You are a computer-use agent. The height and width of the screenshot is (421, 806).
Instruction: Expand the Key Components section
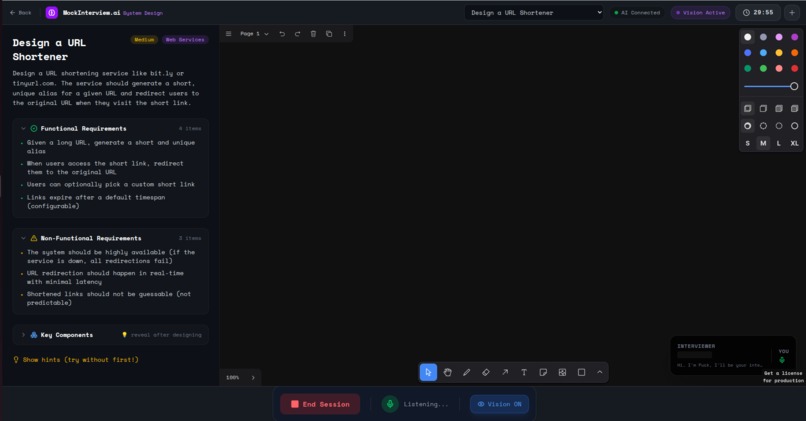point(111,335)
